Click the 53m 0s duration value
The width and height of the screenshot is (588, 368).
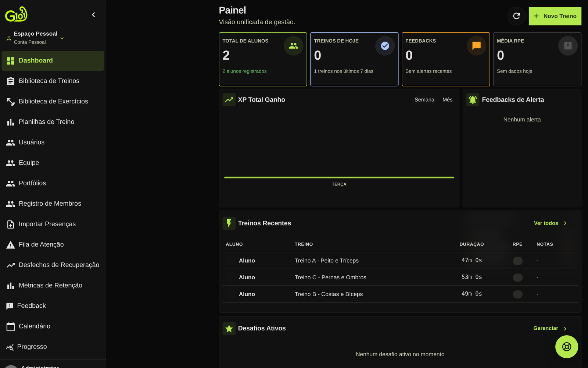(472, 277)
